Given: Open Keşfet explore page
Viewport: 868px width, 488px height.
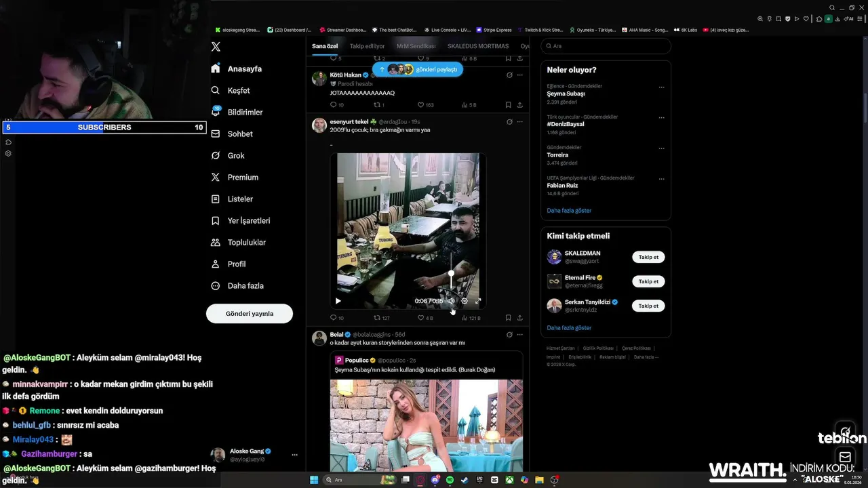Looking at the screenshot, I should pos(231,90).
